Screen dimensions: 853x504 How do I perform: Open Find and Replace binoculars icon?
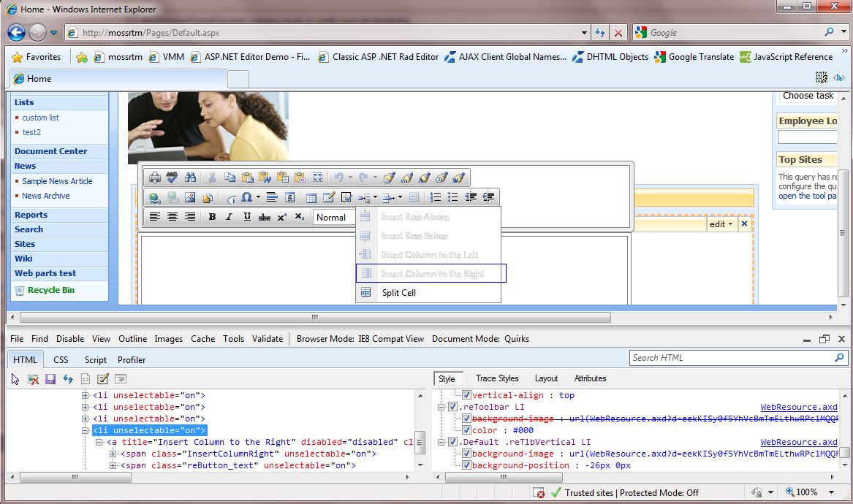pos(190,177)
